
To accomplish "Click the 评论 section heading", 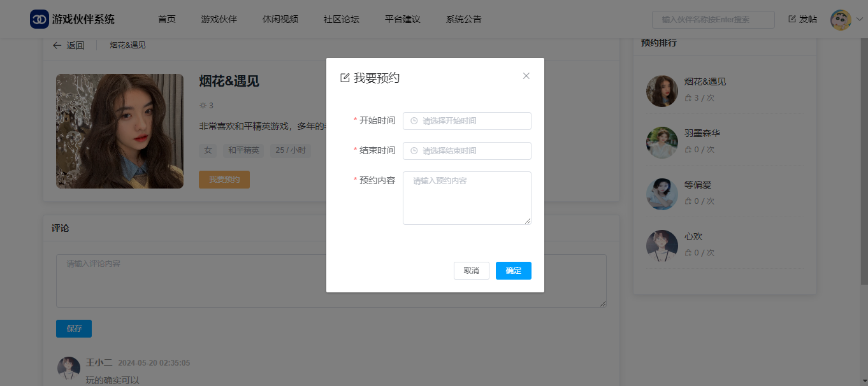I will click(61, 228).
